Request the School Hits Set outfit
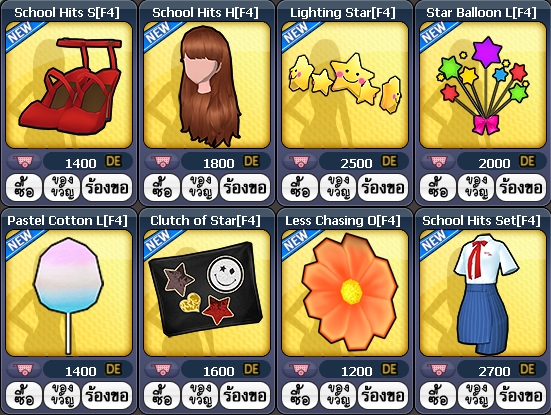Screen dimensions: 551x415 [521, 396]
